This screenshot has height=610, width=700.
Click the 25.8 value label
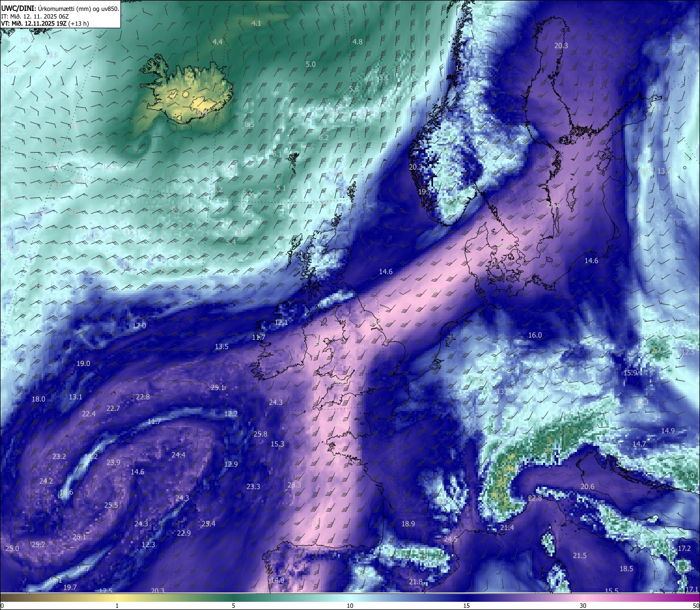point(260,434)
